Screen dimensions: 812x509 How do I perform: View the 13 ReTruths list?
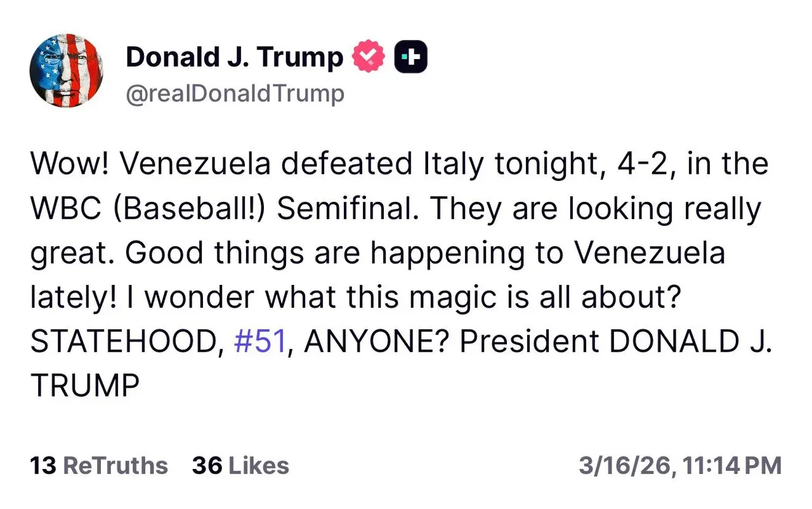[x=99, y=466]
